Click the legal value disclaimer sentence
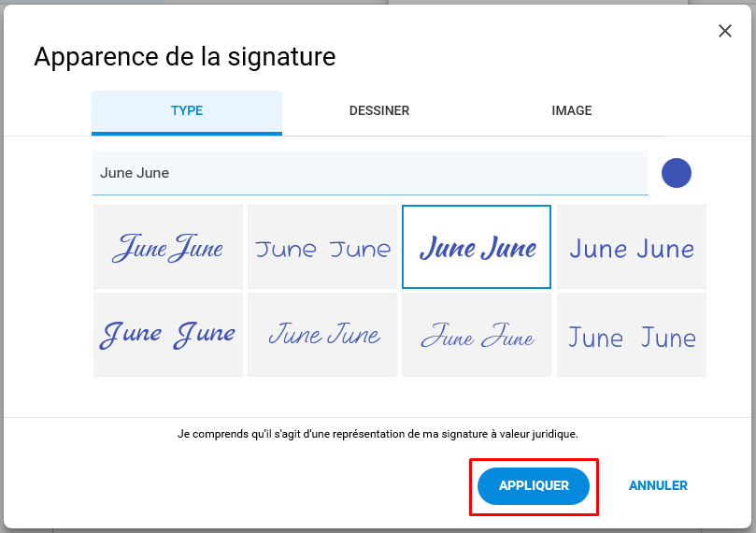The height and width of the screenshot is (533, 756). tap(378, 434)
